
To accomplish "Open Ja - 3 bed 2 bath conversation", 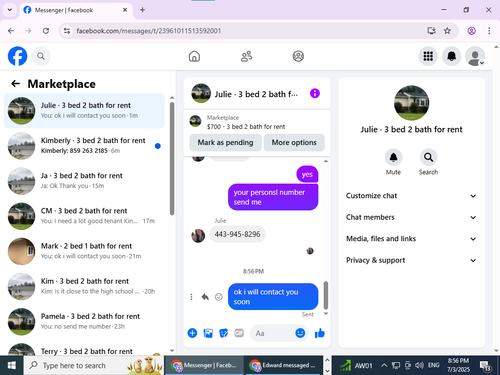I will pos(84,181).
